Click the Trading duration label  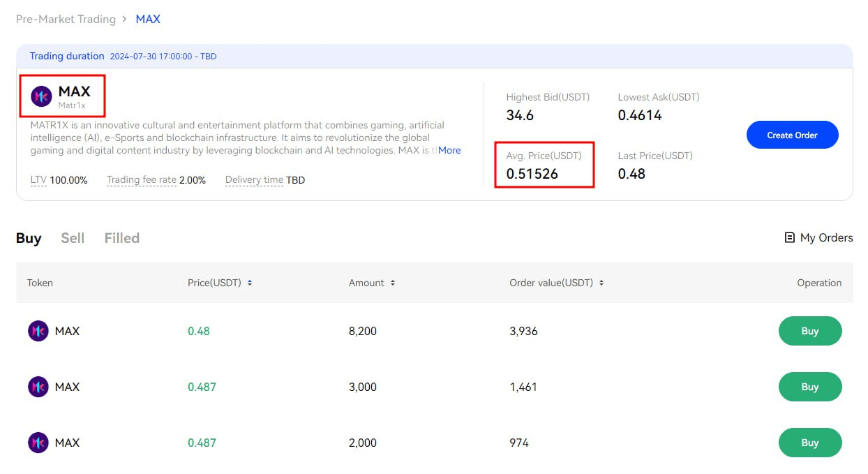click(x=67, y=56)
